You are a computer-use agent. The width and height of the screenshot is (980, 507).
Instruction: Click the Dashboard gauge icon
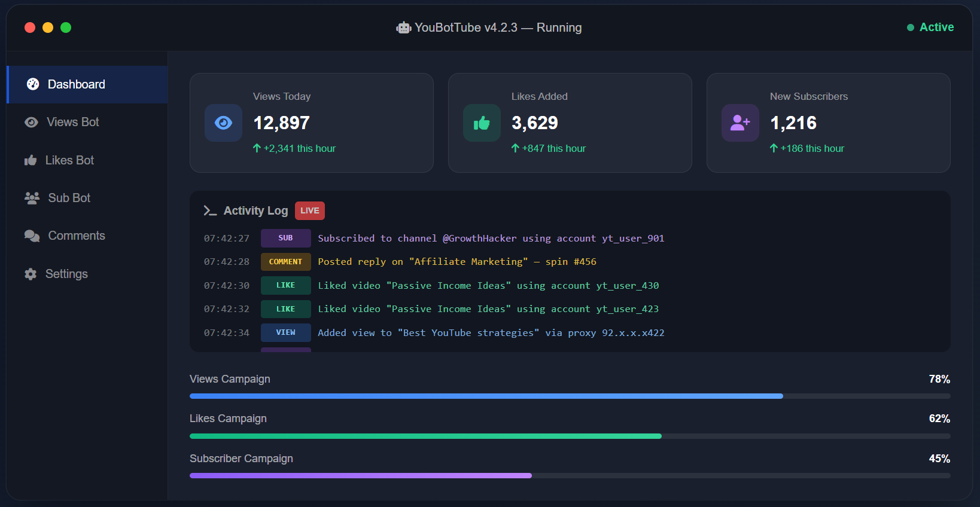(x=33, y=84)
